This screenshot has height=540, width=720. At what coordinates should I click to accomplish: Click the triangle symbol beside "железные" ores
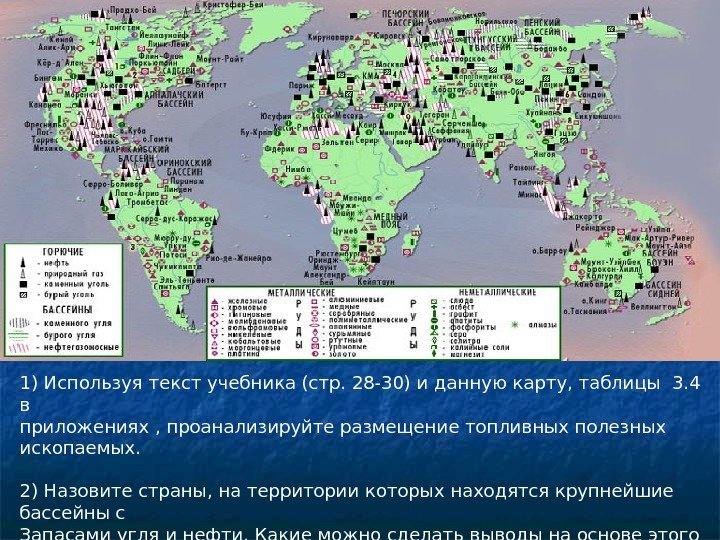click(x=214, y=301)
